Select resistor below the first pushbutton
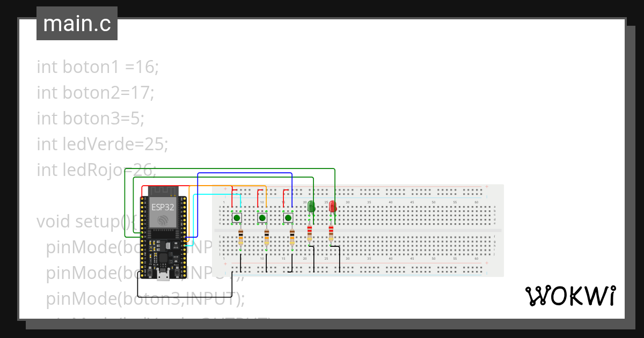 coord(240,236)
